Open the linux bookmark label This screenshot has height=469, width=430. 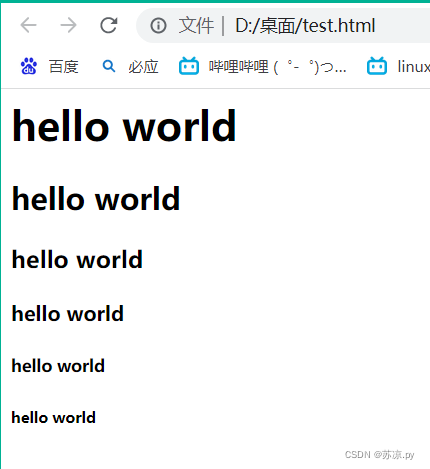(x=413, y=67)
